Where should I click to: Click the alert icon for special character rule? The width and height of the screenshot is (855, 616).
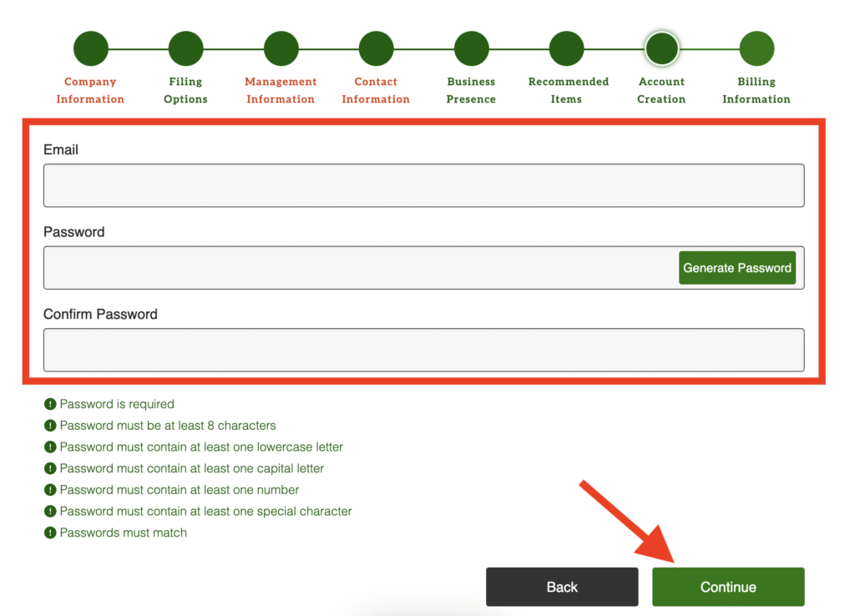click(50, 512)
